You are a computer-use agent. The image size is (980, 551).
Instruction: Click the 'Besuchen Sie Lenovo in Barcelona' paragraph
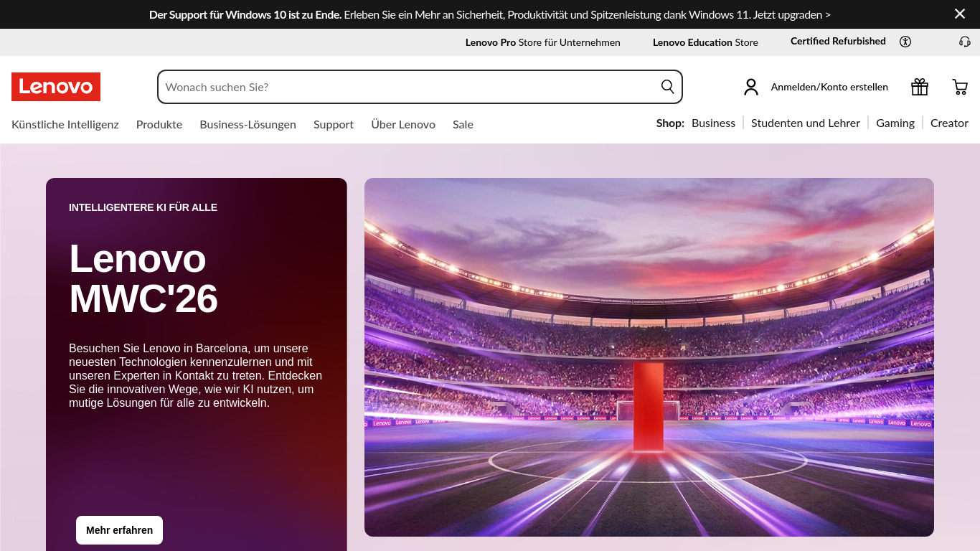pyautogui.click(x=195, y=375)
